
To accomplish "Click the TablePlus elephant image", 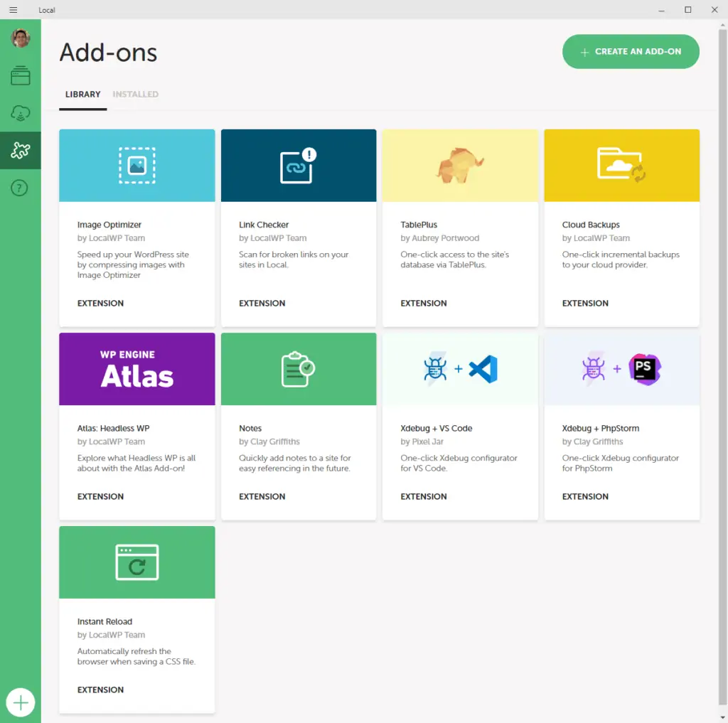I will coord(460,166).
